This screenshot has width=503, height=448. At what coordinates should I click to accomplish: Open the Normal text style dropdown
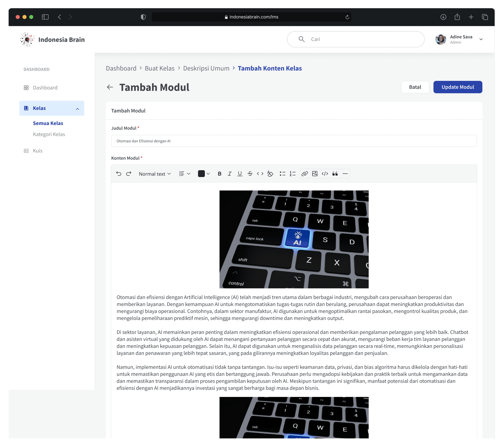tap(155, 174)
